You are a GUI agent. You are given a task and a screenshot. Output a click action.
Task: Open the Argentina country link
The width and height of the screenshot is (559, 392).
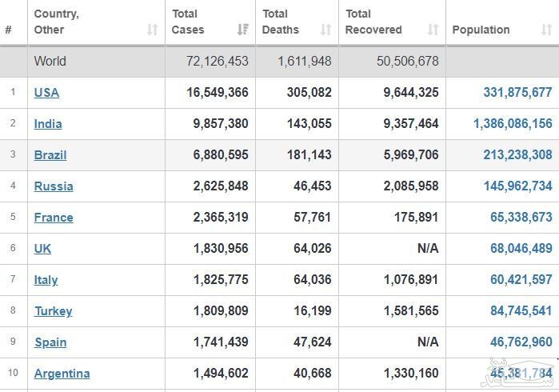tap(62, 373)
